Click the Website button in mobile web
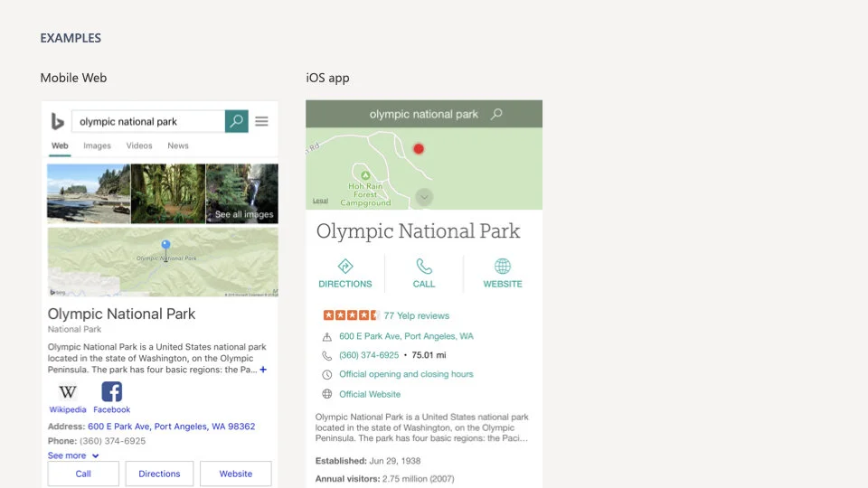The image size is (868, 488). point(236,474)
